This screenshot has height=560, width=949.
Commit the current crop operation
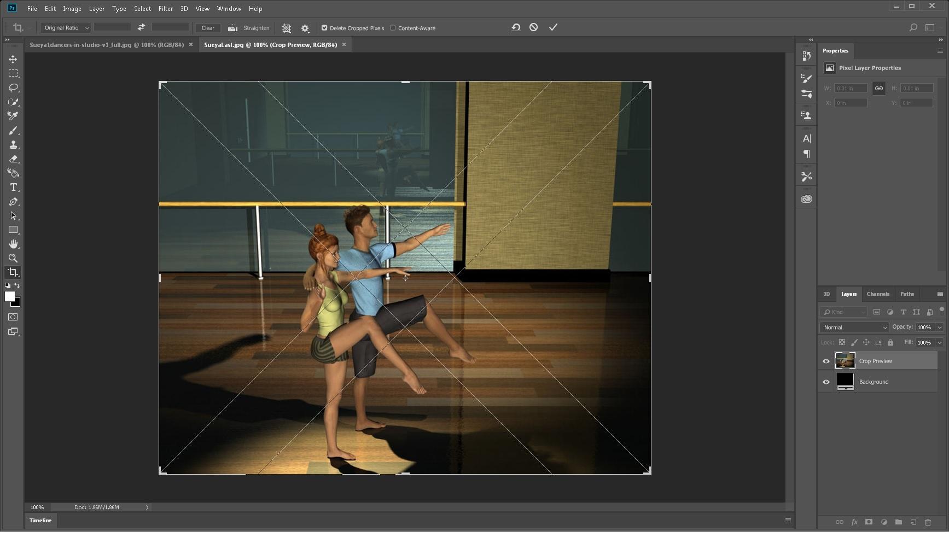(x=553, y=27)
